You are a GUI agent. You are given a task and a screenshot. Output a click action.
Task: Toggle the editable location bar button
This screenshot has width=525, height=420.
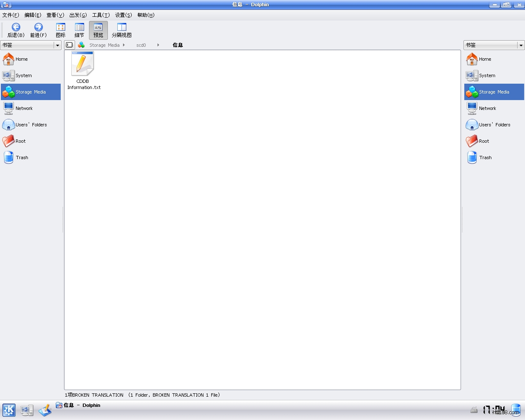click(x=69, y=45)
